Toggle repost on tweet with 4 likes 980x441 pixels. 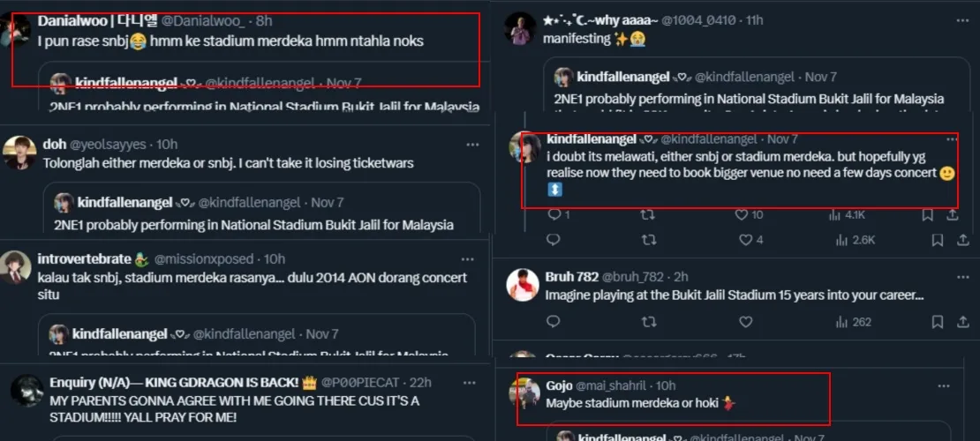click(x=648, y=239)
